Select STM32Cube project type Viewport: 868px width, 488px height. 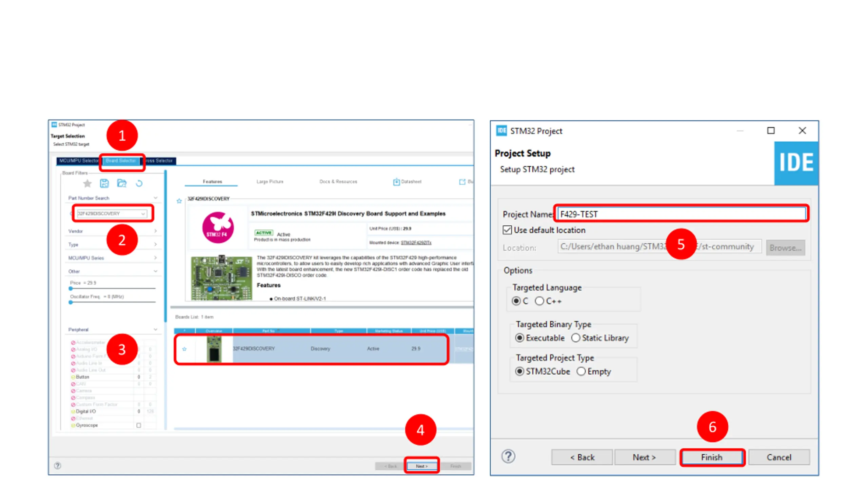tap(519, 371)
